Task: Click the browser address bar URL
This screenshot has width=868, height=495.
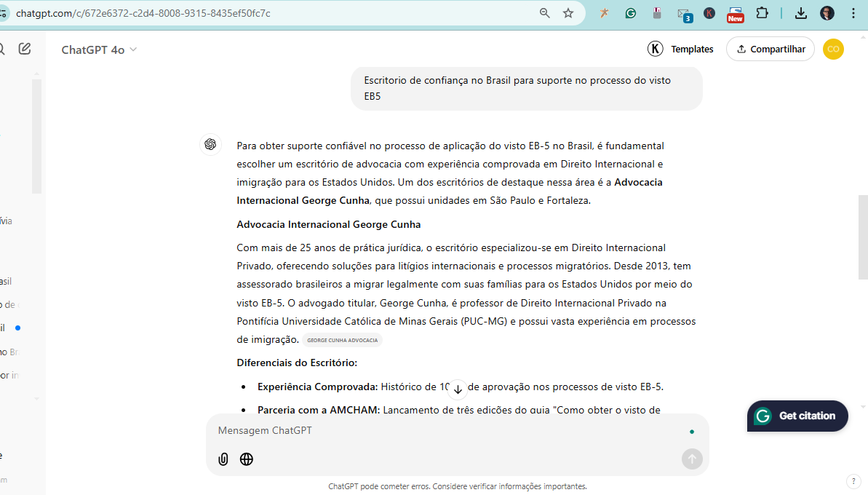Action: [x=143, y=13]
